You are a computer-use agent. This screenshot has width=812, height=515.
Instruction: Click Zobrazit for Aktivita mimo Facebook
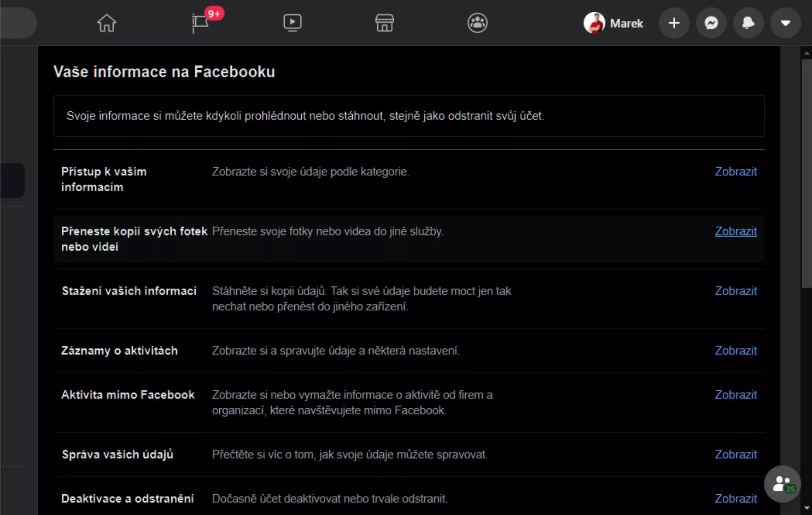[x=736, y=395]
